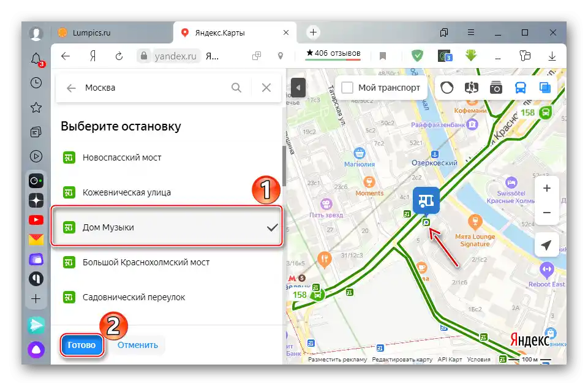Open Yandex home 'Я' button
588x386 pixels.
click(92, 56)
